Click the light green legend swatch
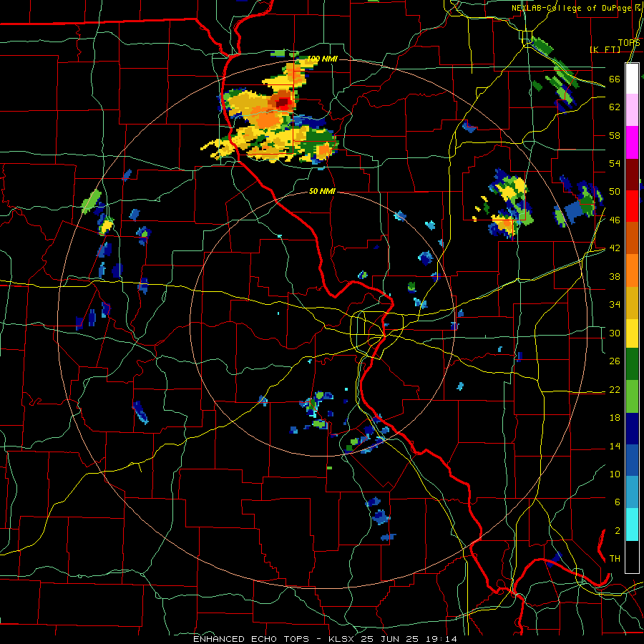This screenshot has height=644, width=644. 632,396
